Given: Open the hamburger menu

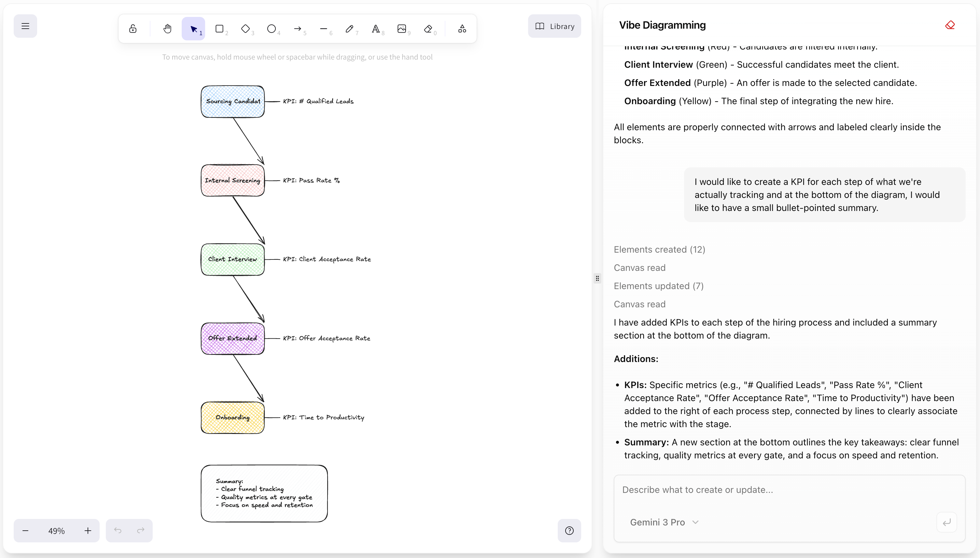Looking at the screenshot, I should [25, 26].
